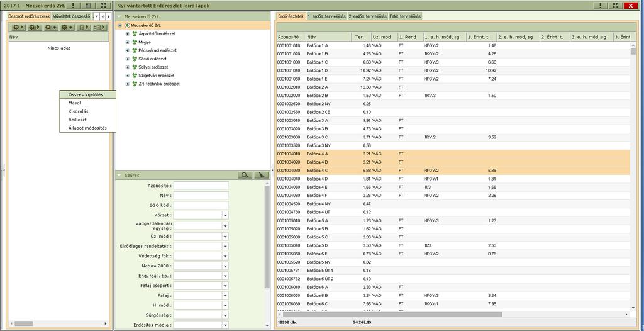Click the broom clear-filter button in Szűrés
The image size is (644, 331).
tap(261, 175)
